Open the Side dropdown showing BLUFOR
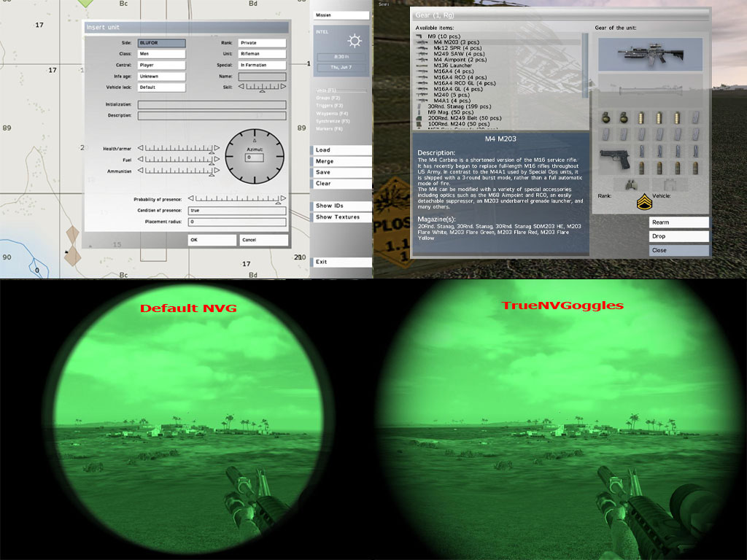 (161, 43)
